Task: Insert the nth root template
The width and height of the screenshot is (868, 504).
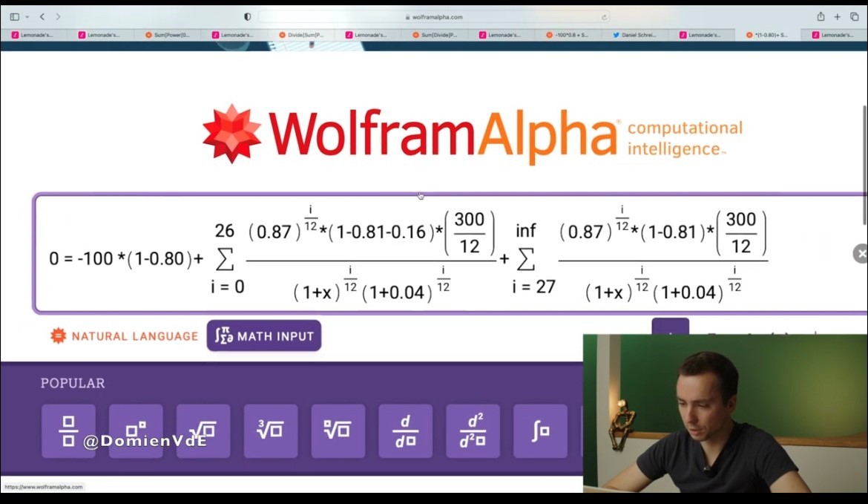Action: [x=338, y=431]
